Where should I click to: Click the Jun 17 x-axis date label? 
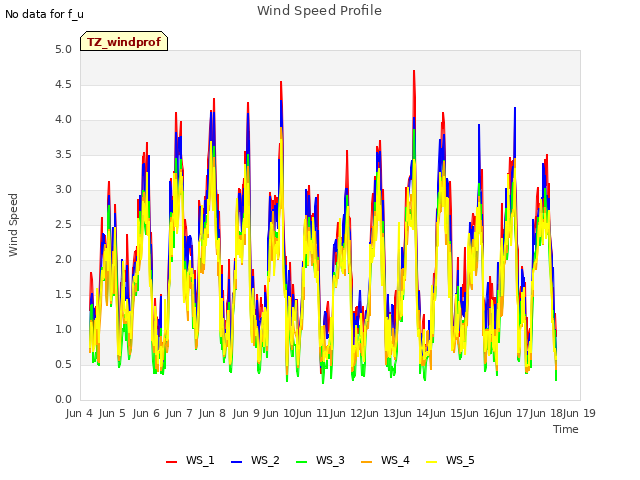pos(512,413)
